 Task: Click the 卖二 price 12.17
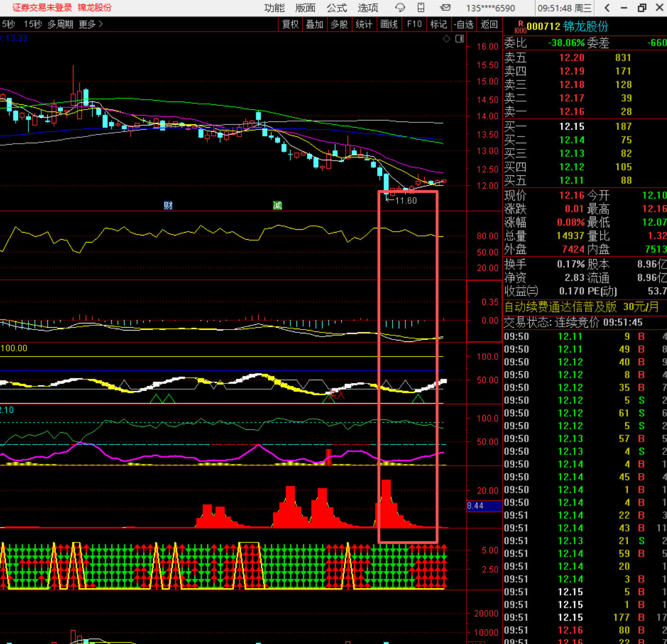pos(572,98)
